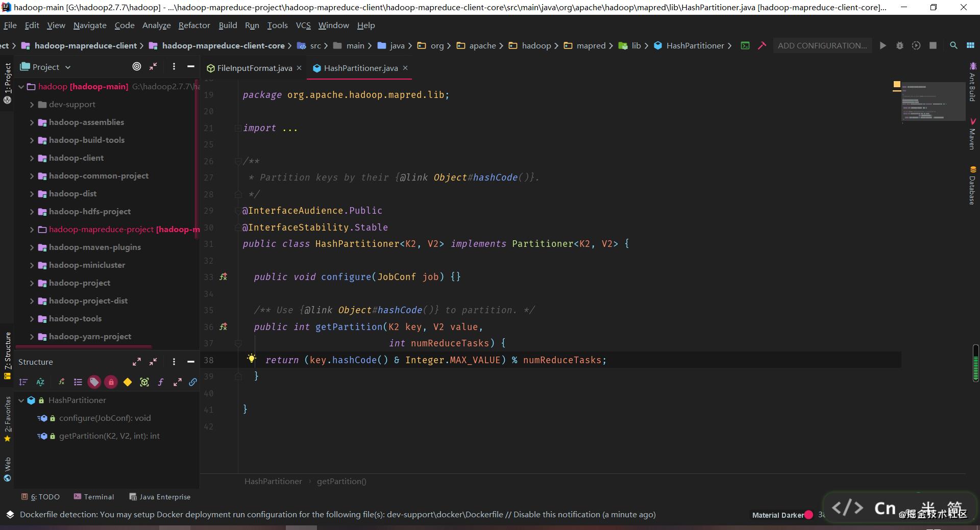Click implements gutter icon on line 36
This screenshot has width=980, height=530.
(223, 327)
